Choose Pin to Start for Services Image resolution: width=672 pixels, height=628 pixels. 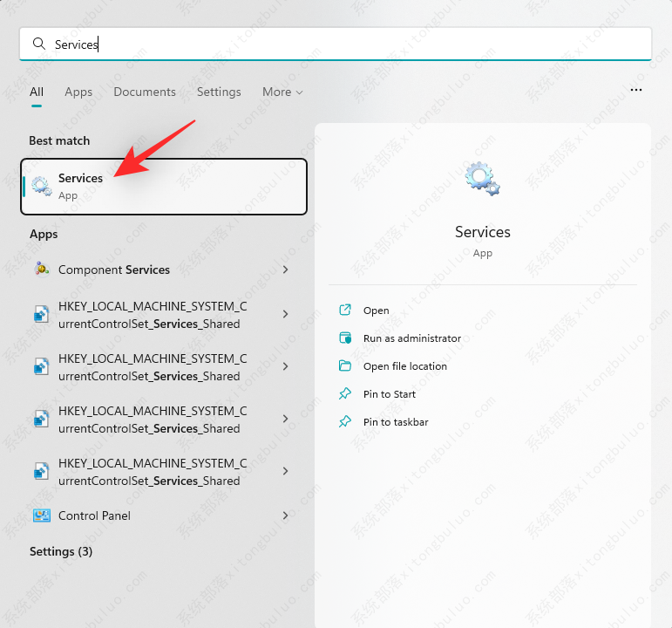(389, 394)
